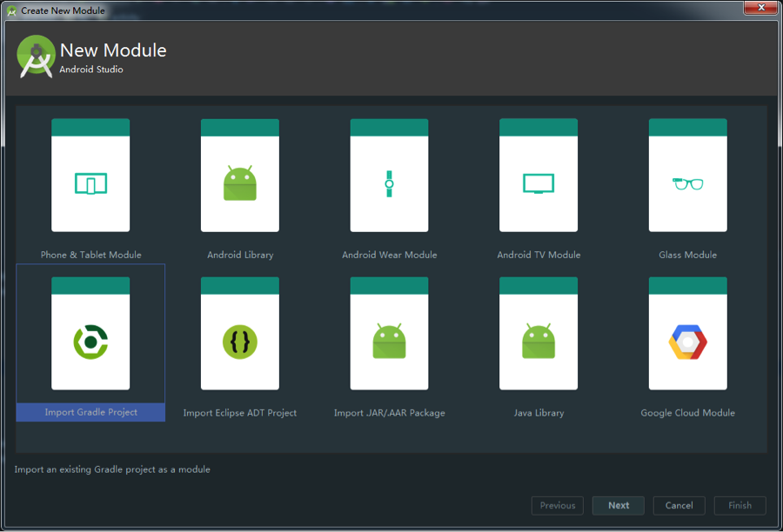The image size is (783, 532).
Task: Click the 'Import .JAR/.AAR Package' label
Action: 389,413
